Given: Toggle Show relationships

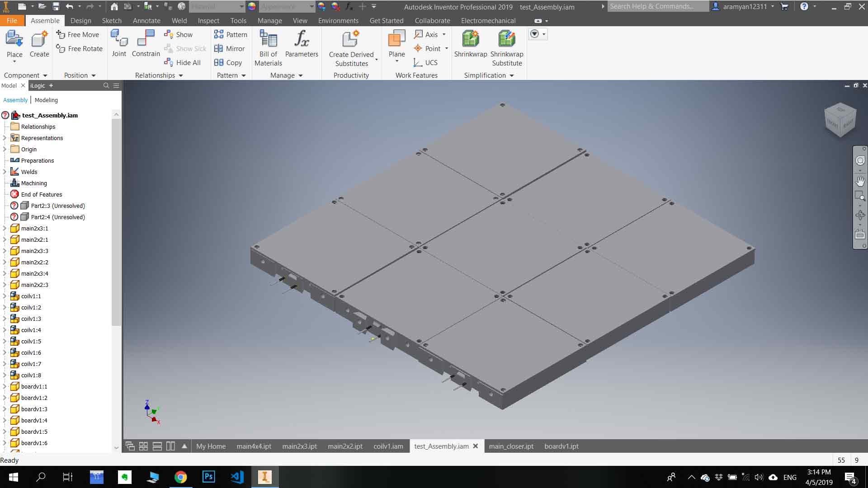Looking at the screenshot, I should pos(179,34).
